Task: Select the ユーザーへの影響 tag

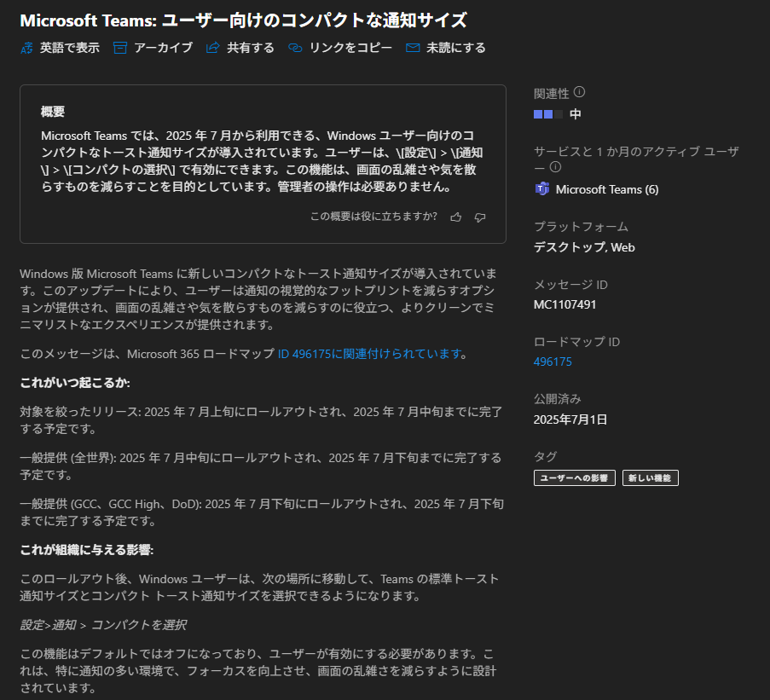Action: pyautogui.click(x=575, y=478)
